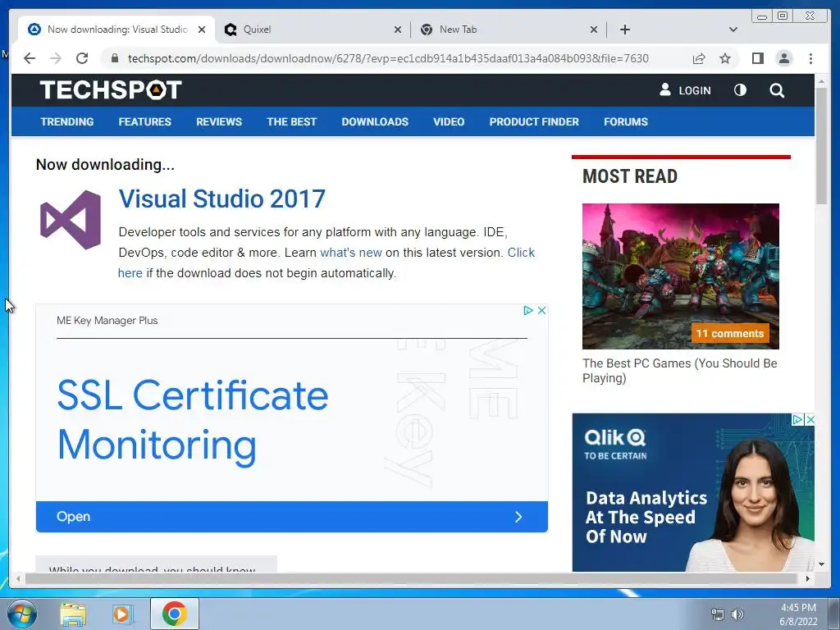Image resolution: width=840 pixels, height=630 pixels.
Task: Open The Best PC Games article link
Action: tap(679, 371)
